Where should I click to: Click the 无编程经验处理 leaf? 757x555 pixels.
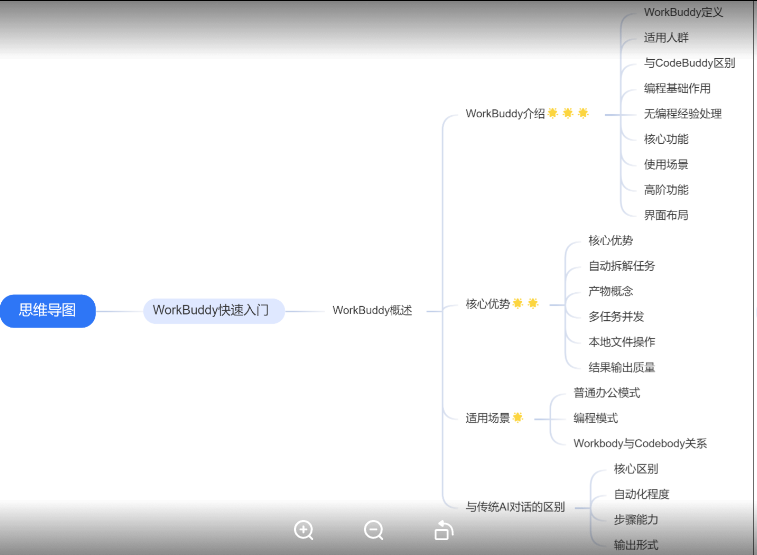click(x=683, y=114)
